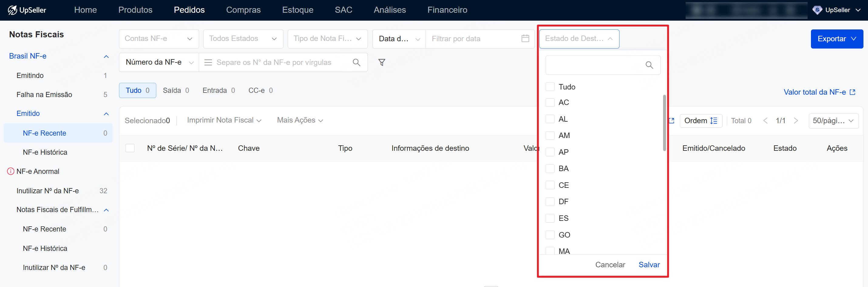868x287 pixels.
Task: Click the search icon in state dropdown
Action: (649, 65)
